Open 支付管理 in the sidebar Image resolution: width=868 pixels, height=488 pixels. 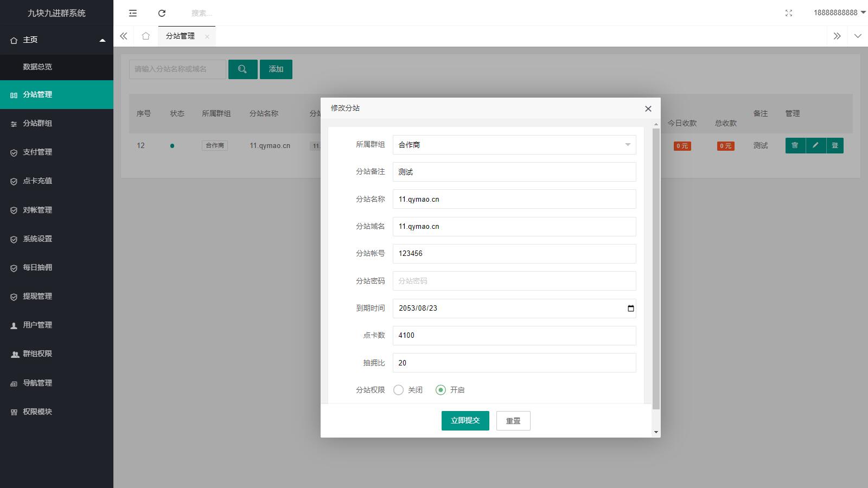pos(37,152)
